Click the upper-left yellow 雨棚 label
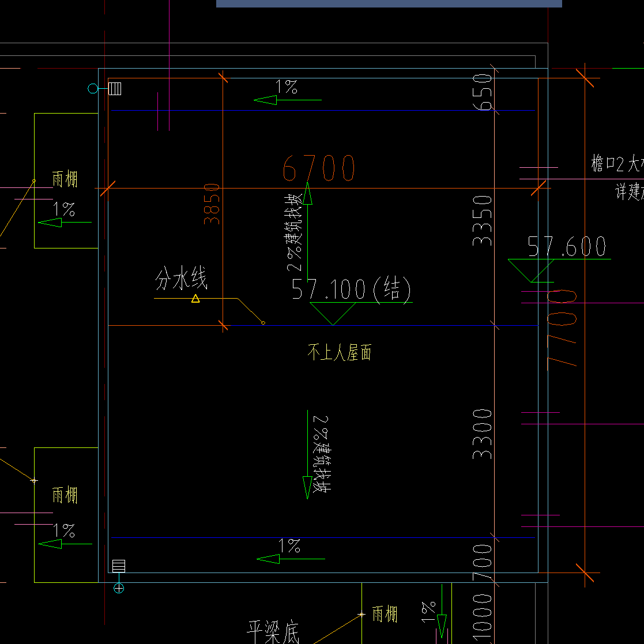 (x=65, y=179)
